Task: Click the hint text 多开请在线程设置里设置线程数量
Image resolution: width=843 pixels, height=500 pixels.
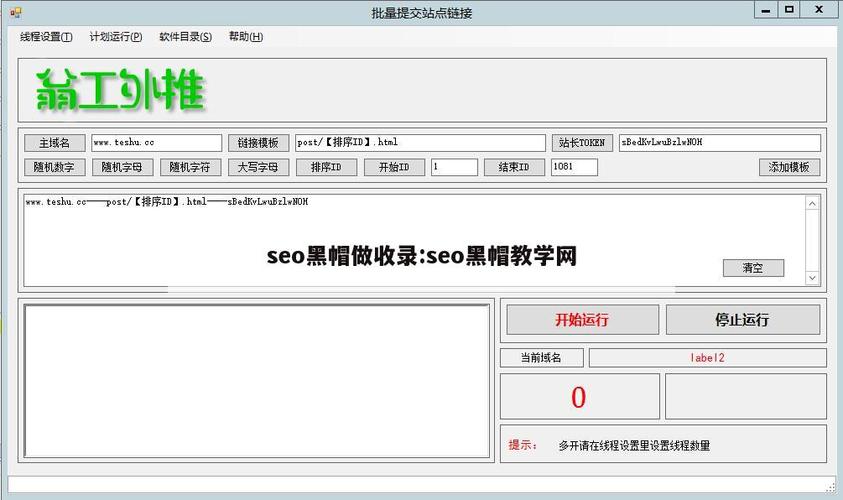Action: pyautogui.click(x=634, y=445)
